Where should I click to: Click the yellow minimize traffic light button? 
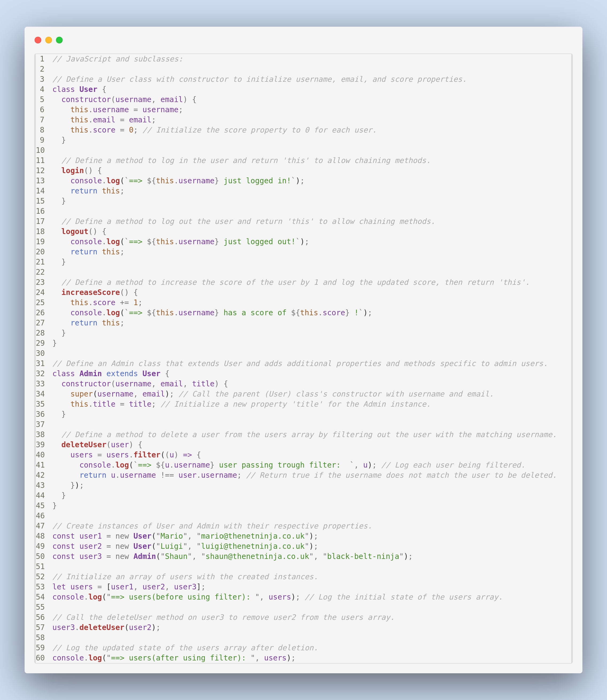[x=48, y=40]
